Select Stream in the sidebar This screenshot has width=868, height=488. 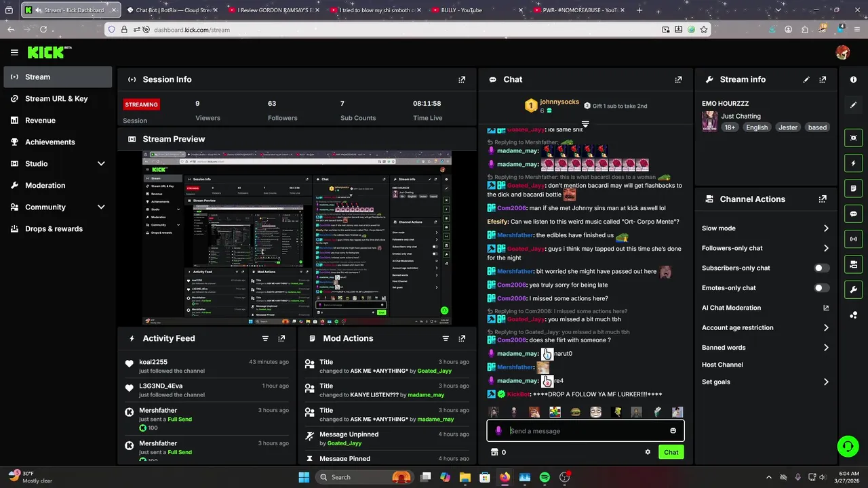[x=57, y=77]
